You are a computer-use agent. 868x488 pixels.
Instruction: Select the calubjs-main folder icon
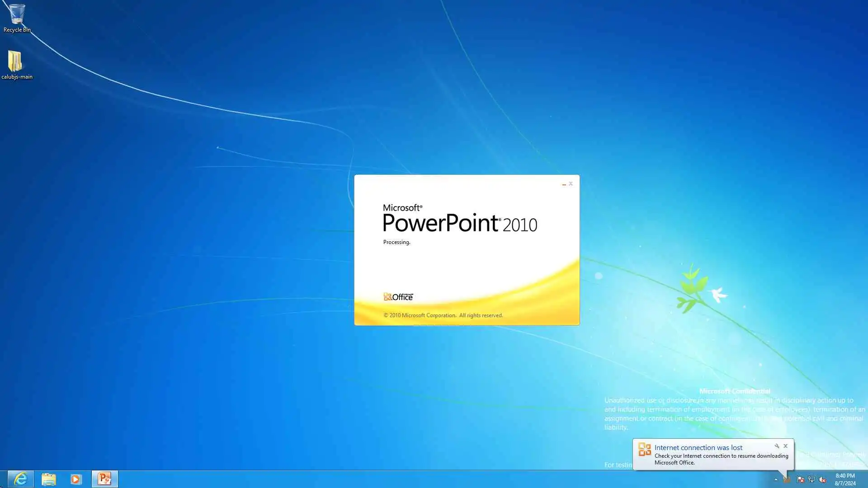(x=16, y=65)
